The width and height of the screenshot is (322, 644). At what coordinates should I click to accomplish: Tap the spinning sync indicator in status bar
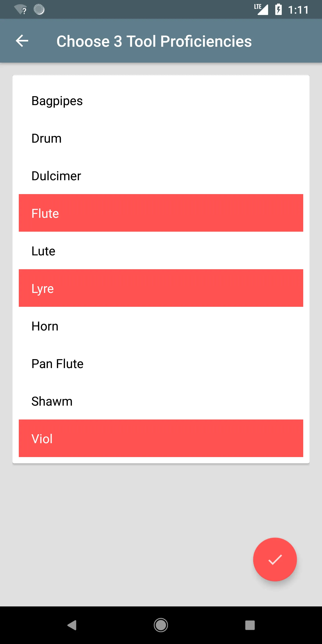tap(39, 9)
